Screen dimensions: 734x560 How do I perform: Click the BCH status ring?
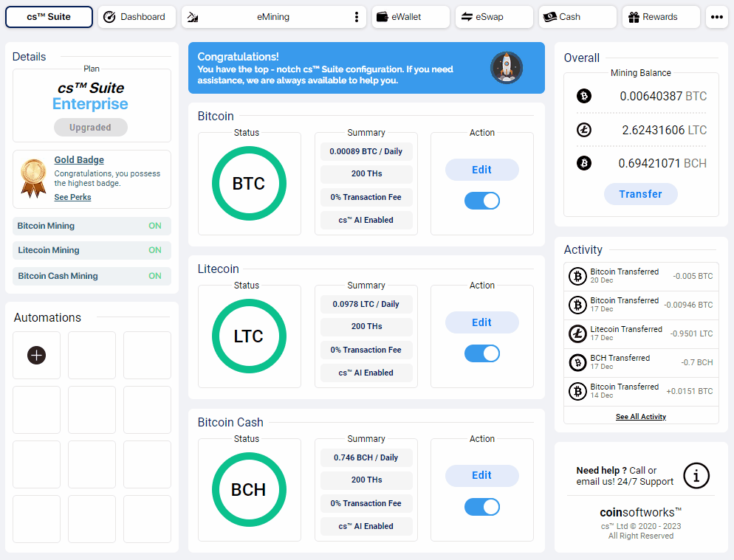coord(249,489)
